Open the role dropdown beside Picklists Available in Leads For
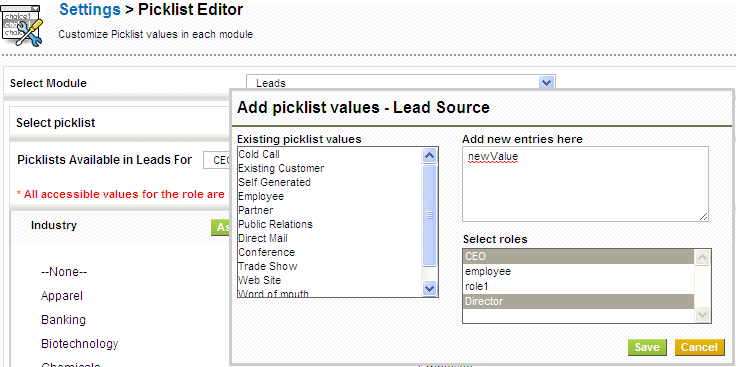 pyautogui.click(x=217, y=160)
